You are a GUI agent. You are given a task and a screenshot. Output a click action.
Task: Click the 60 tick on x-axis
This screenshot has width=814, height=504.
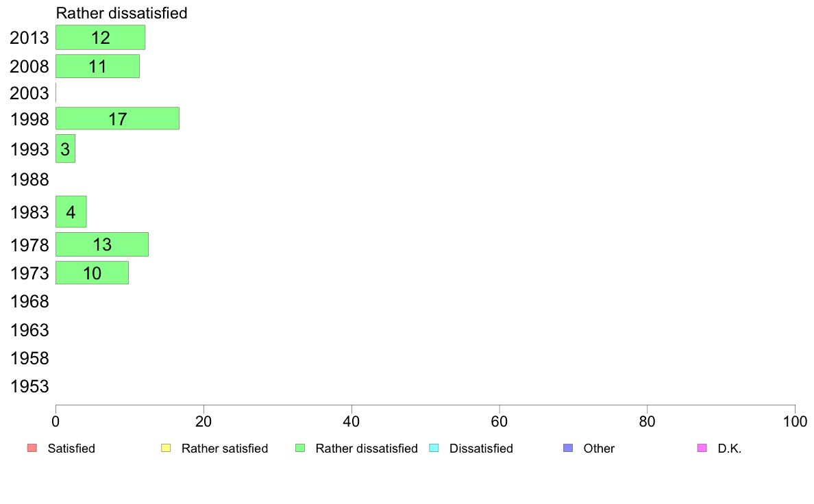499,421
